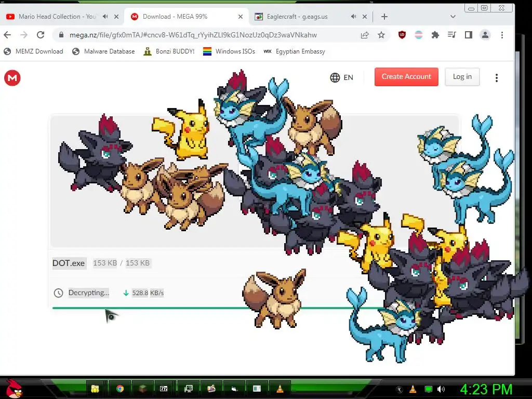Image resolution: width=532 pixels, height=399 pixels.
Task: Open the Extensions puzzle piece menu
Action: (x=435, y=35)
